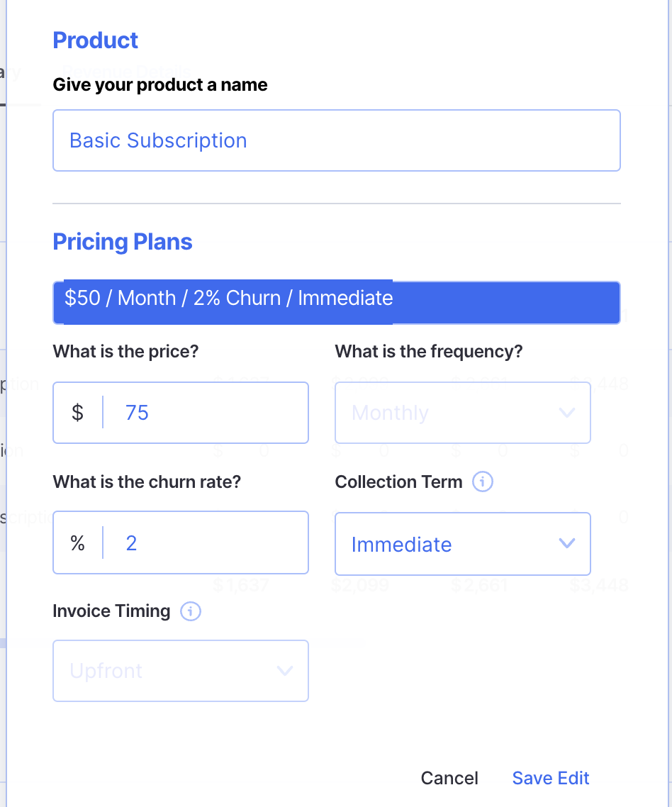Screen dimensions: 672x807
Task: Click the dollar sign in price field
Action: point(77,413)
